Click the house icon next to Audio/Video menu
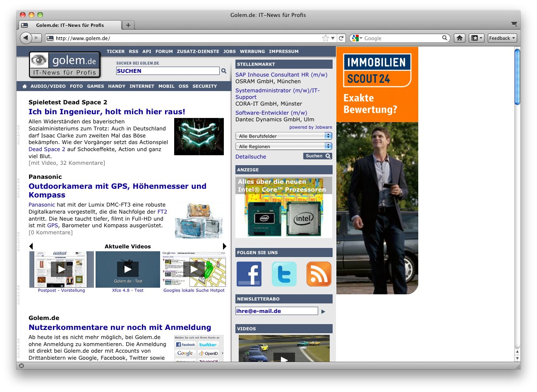Screen dimensions: 537x392 pyautogui.click(x=24, y=86)
